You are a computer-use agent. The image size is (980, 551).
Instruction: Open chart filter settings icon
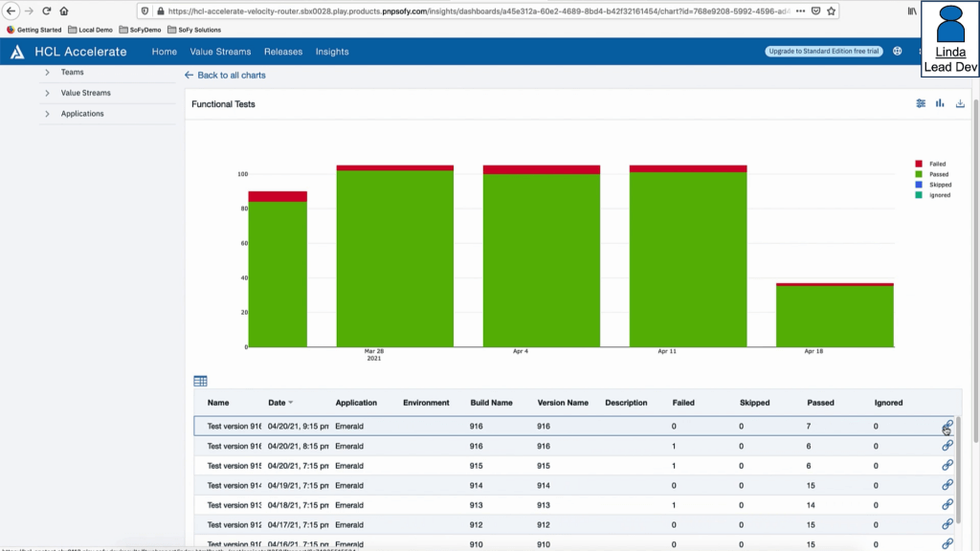921,103
